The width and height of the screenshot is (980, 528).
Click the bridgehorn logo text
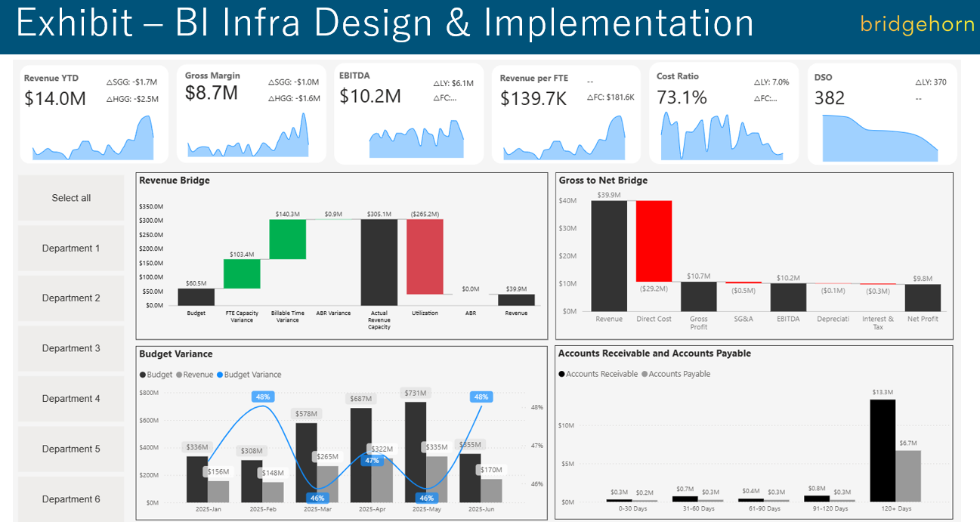(917, 24)
